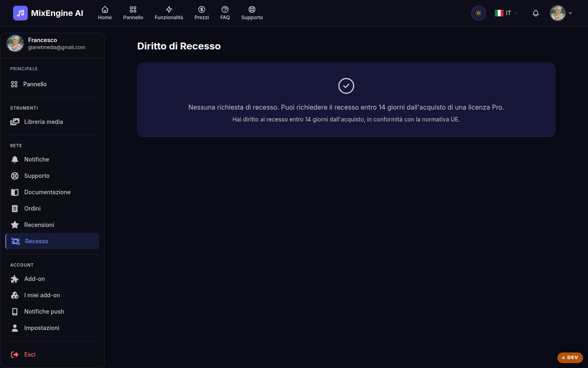Open FAQ in top navigation
This screenshot has height=368, width=588.
[x=225, y=13]
